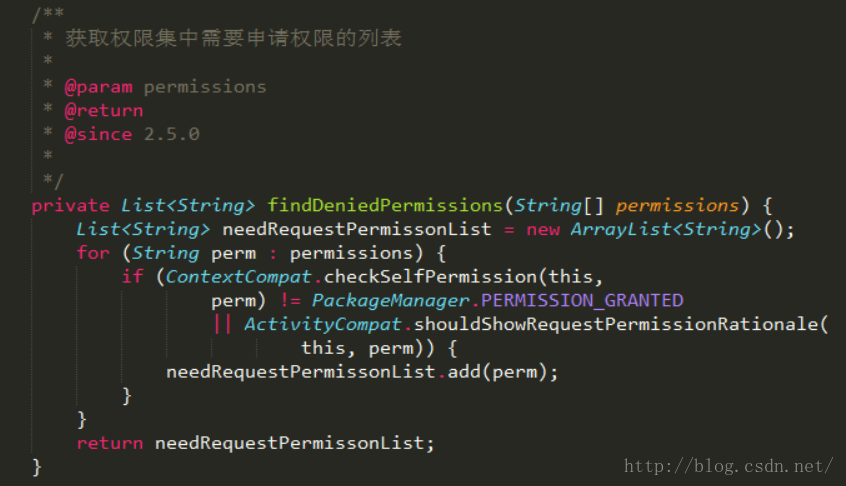
Task: Click the return keyword in final statement
Action: point(110,443)
